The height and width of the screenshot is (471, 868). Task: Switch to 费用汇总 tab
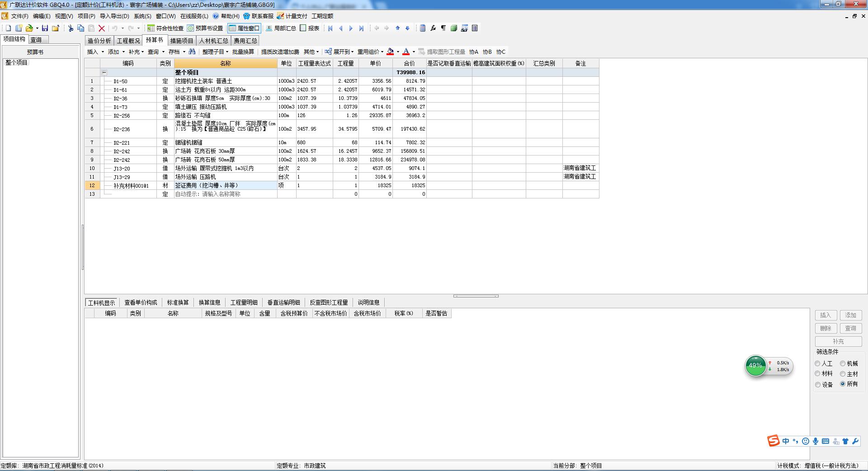(x=245, y=41)
